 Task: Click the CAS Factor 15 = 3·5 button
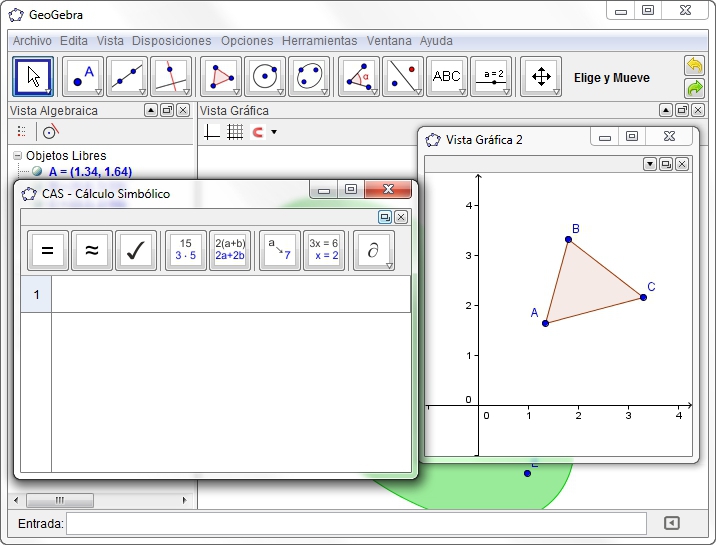click(x=186, y=251)
